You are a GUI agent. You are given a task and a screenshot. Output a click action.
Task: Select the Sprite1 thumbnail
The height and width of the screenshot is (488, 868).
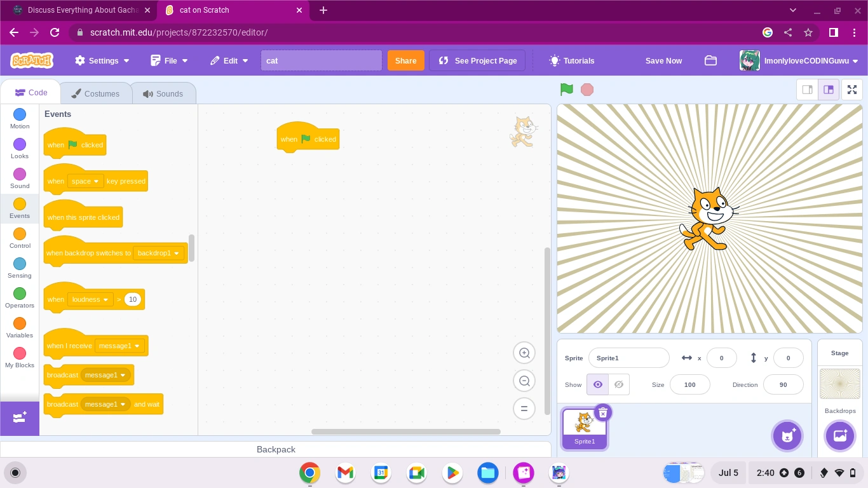coord(584,426)
